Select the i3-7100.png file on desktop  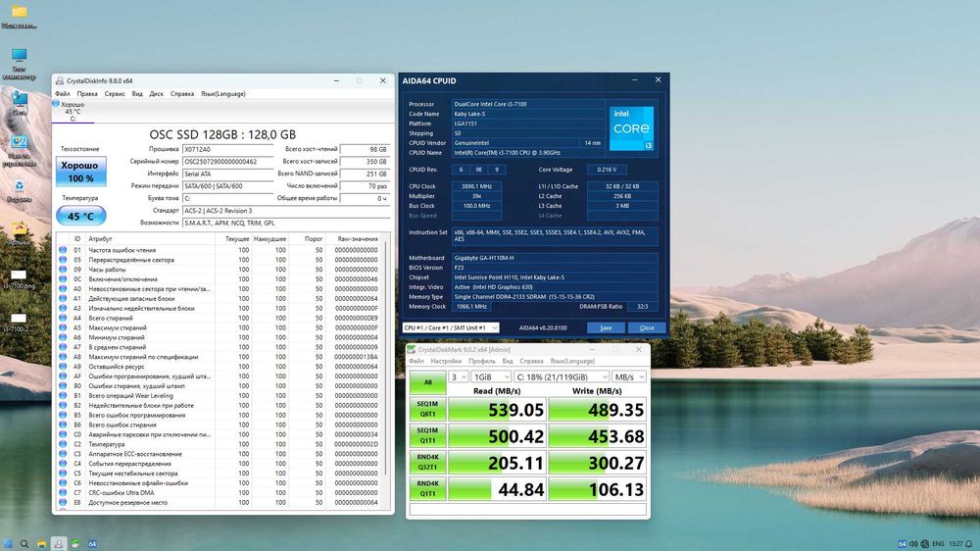19,275
